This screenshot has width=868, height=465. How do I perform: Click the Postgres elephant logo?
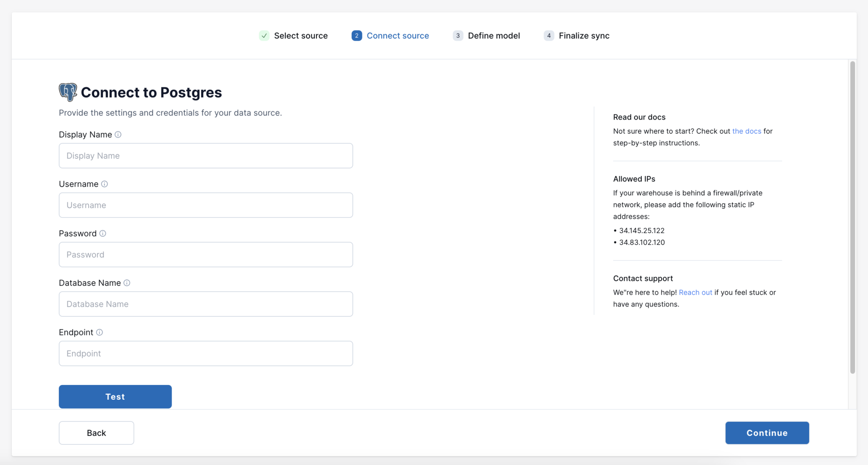click(x=67, y=92)
